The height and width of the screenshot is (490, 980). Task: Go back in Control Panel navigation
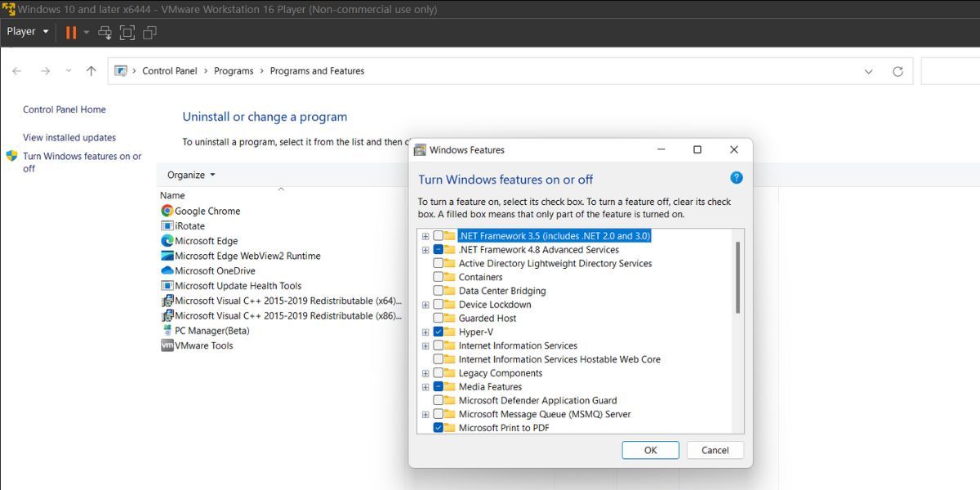point(17,71)
